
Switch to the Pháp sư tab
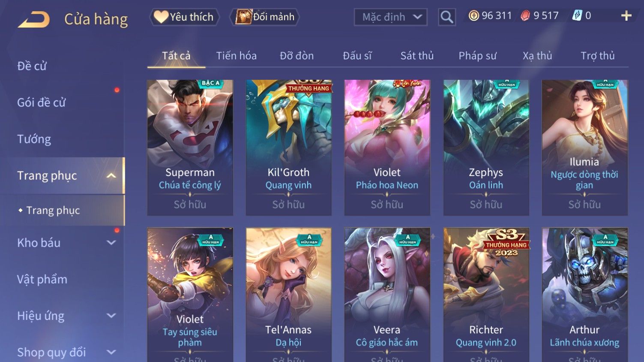click(x=477, y=56)
